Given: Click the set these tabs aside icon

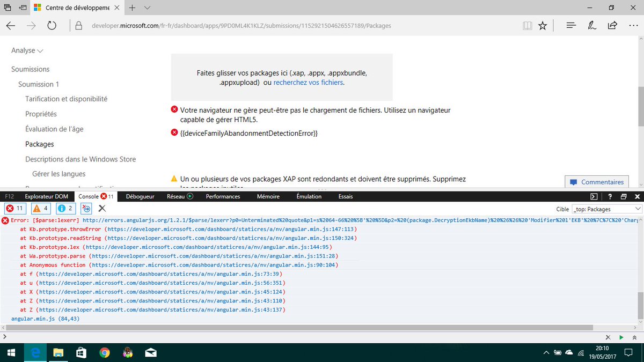Looking at the screenshot, I should pyautogui.click(x=24, y=8).
